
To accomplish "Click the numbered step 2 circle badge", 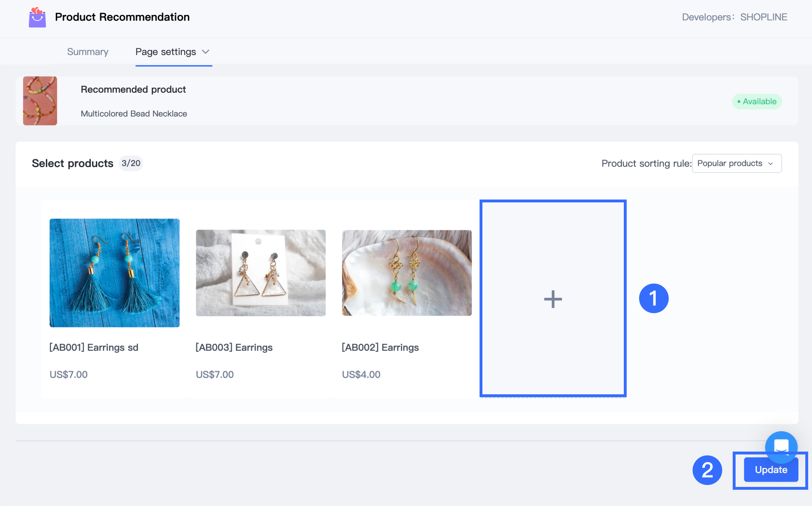I will pyautogui.click(x=707, y=470).
